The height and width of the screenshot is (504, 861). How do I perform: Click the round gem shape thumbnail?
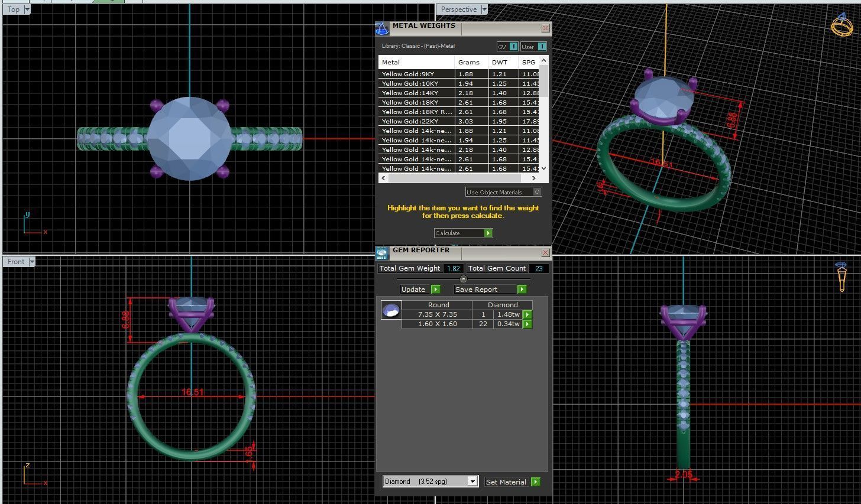pyautogui.click(x=391, y=310)
